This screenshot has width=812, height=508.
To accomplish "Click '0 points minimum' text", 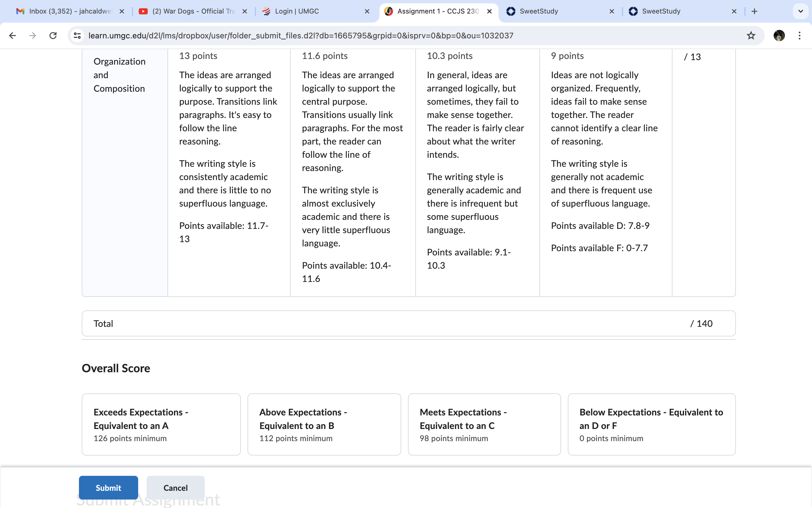I will [x=611, y=438].
